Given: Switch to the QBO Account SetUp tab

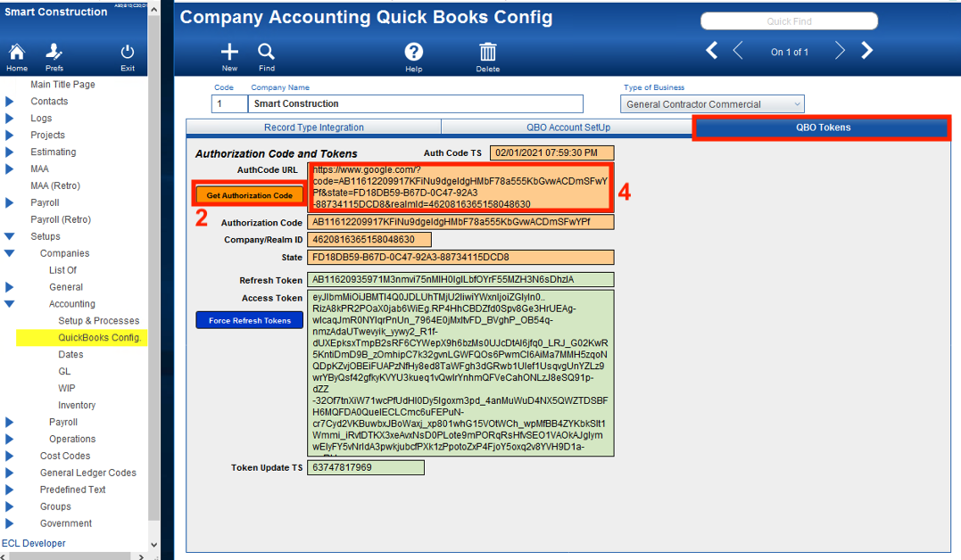Looking at the screenshot, I should [568, 128].
